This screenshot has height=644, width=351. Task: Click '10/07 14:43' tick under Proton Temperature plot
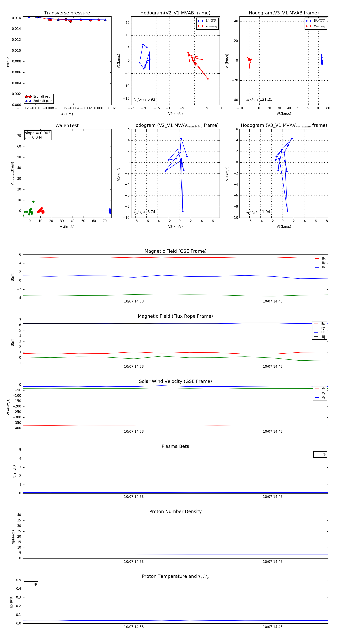(273, 627)
